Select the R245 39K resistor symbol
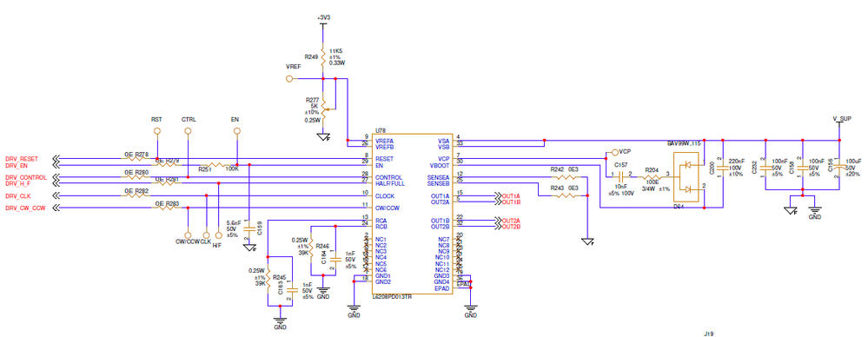This screenshot has height=337, width=868. [x=268, y=275]
